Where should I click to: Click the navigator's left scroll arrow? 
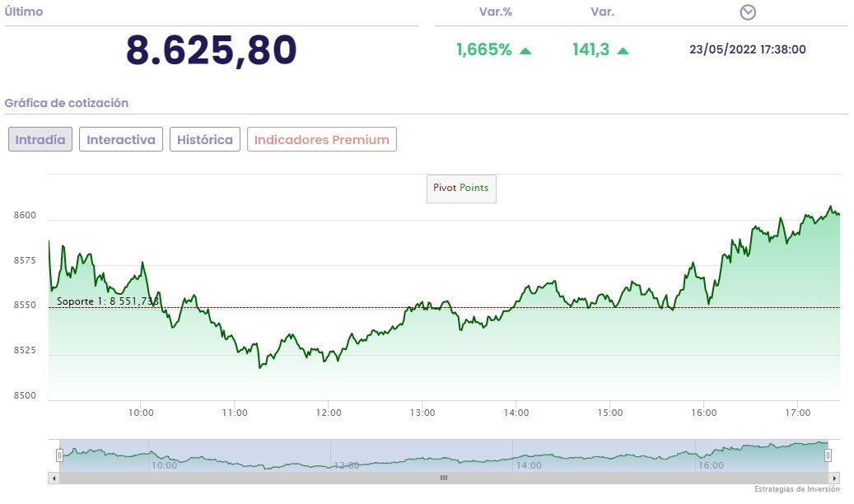[x=54, y=478]
